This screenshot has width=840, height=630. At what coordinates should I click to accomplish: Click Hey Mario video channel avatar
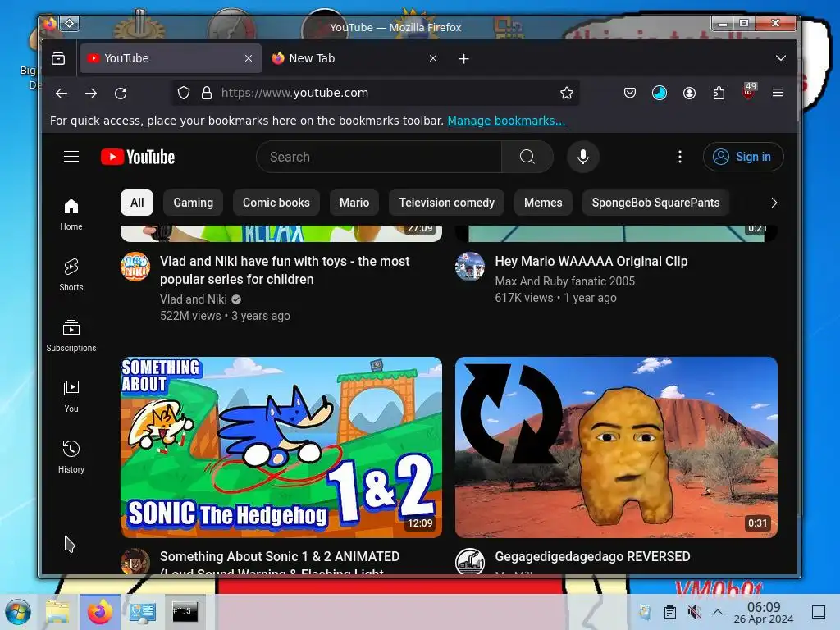(470, 267)
